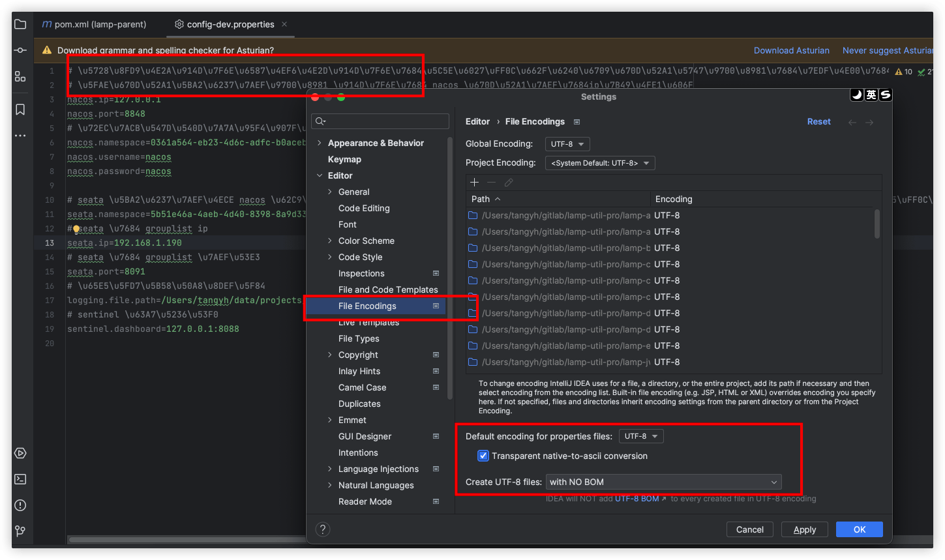
Task: Switch to the pom.xml (lamp-parent) tab
Action: pyautogui.click(x=94, y=24)
